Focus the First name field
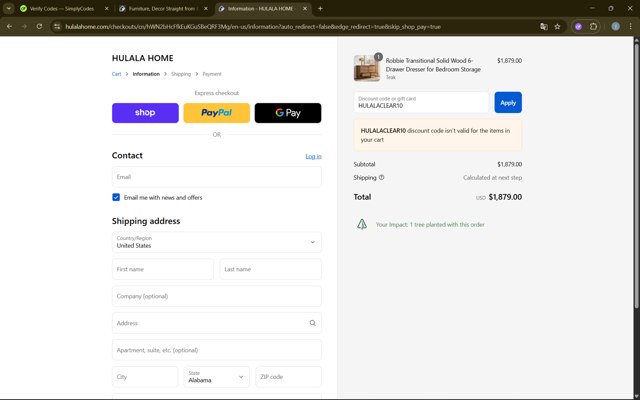640x400 pixels. pyautogui.click(x=163, y=269)
